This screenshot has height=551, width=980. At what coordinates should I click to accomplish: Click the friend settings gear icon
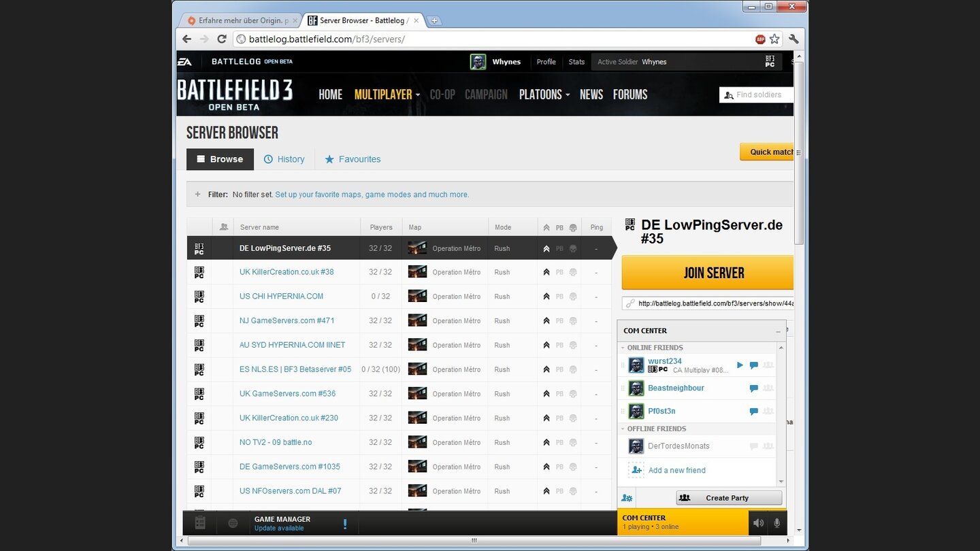(x=627, y=498)
